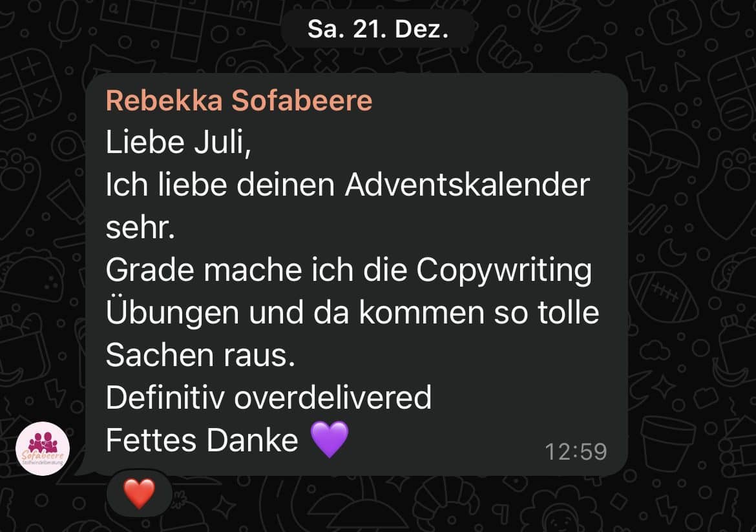Tap the date pill Sa. 21. Dez.

[378, 29]
